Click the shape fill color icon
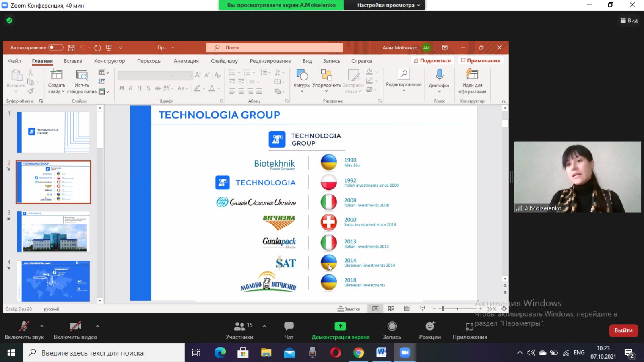 point(369,72)
